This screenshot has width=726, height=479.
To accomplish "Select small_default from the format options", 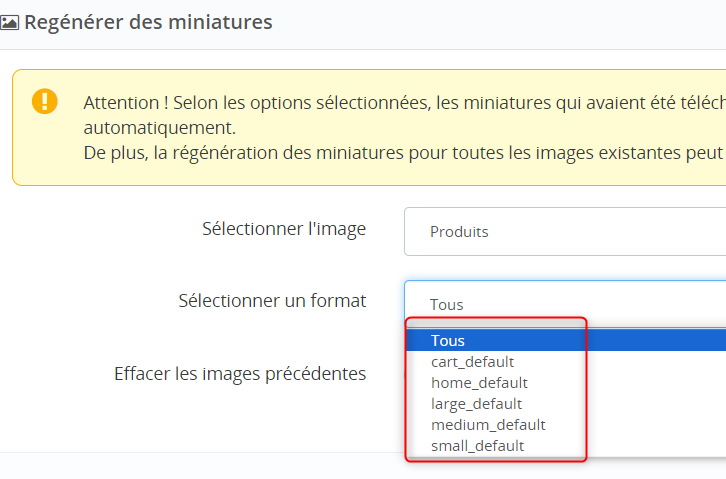I will point(477,445).
